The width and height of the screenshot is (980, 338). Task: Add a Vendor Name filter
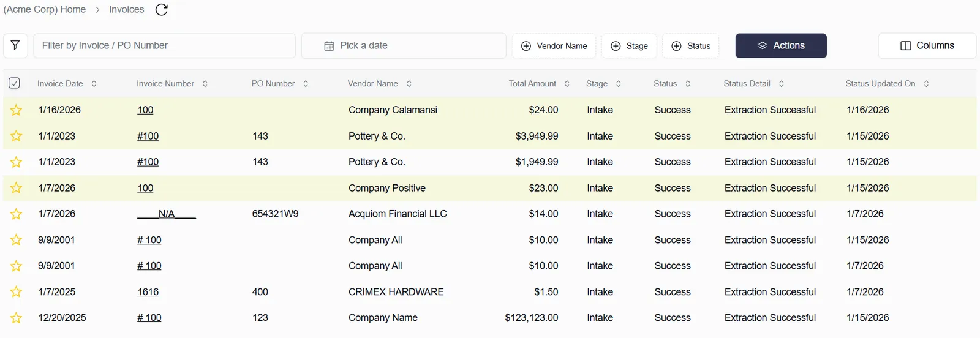pos(554,46)
